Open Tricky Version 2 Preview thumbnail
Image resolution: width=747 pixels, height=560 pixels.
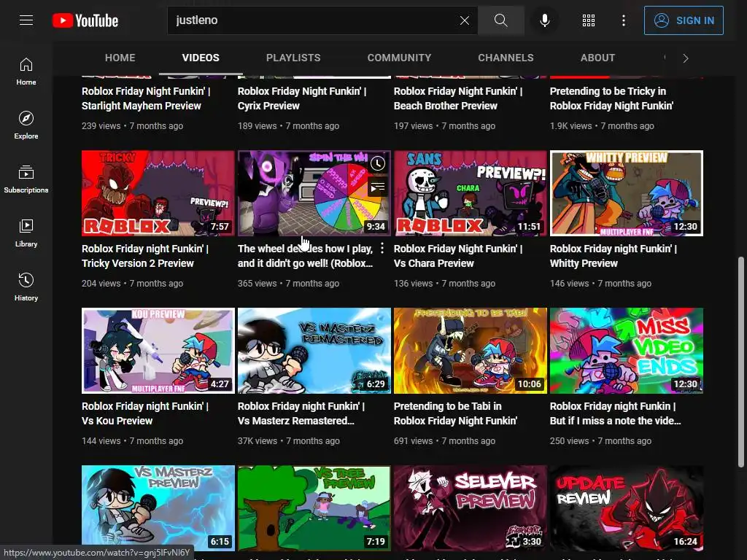(158, 193)
